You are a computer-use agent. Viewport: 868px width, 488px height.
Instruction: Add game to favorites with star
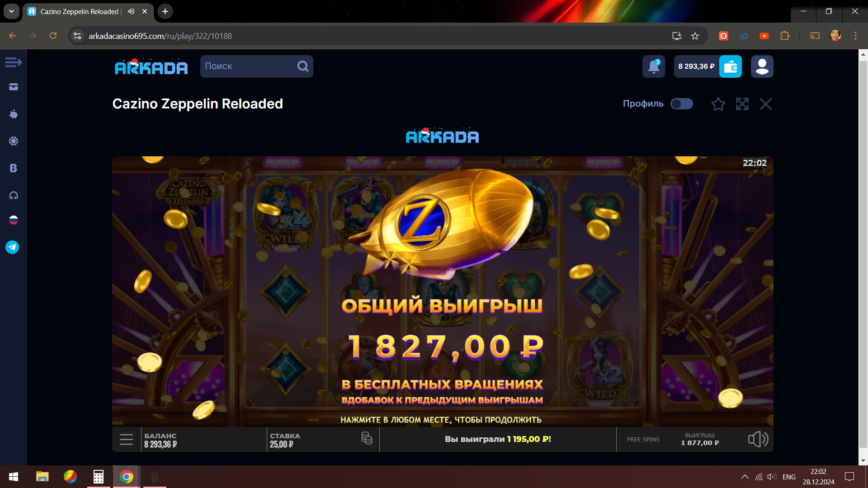[718, 104]
